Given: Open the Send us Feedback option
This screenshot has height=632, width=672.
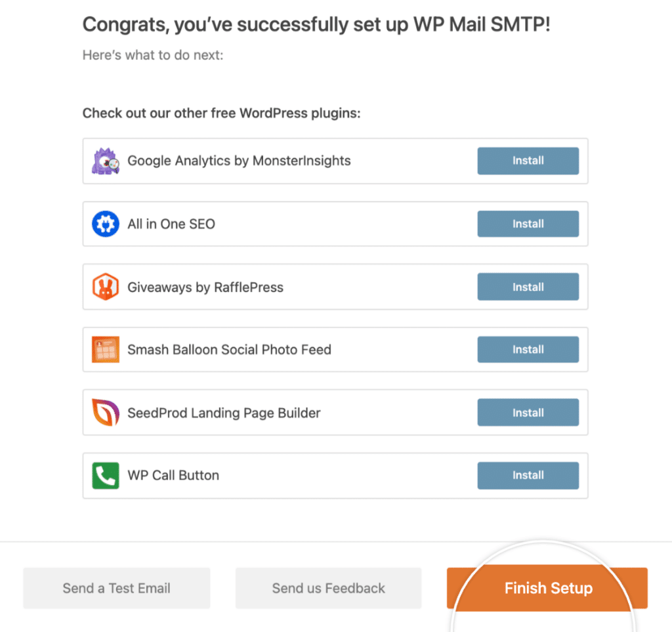Looking at the screenshot, I should (328, 588).
